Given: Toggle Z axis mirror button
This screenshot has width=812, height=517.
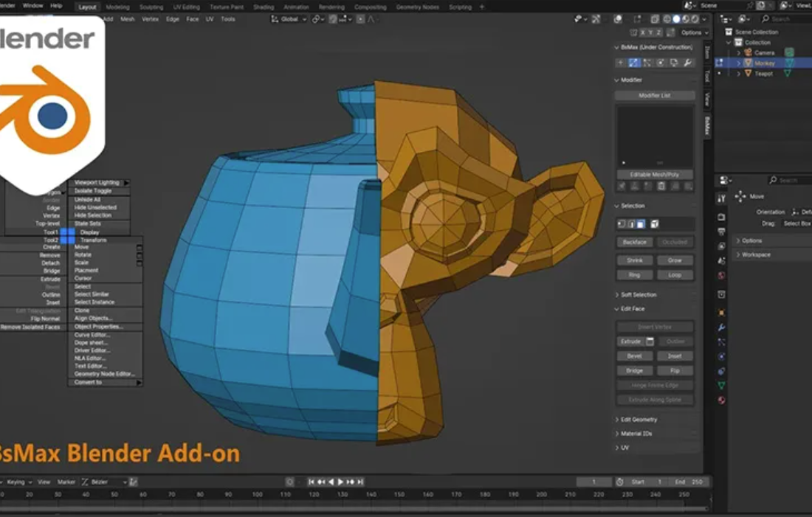Looking at the screenshot, I should point(658,32).
